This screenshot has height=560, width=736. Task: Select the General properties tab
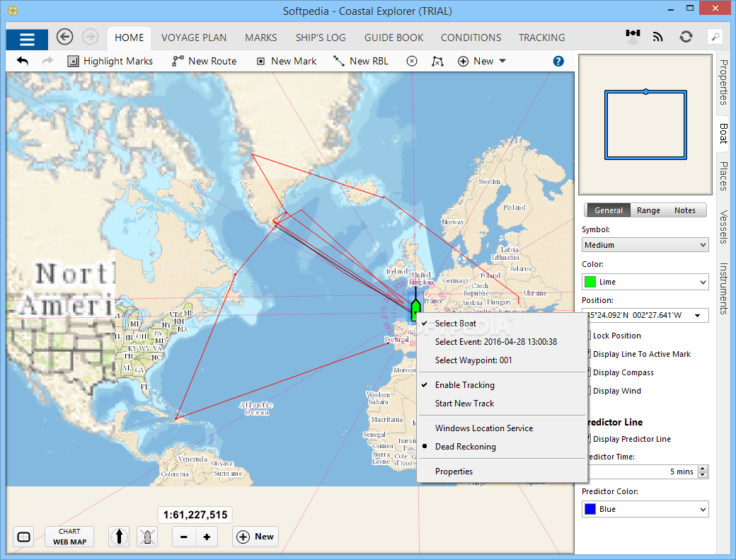click(x=609, y=210)
